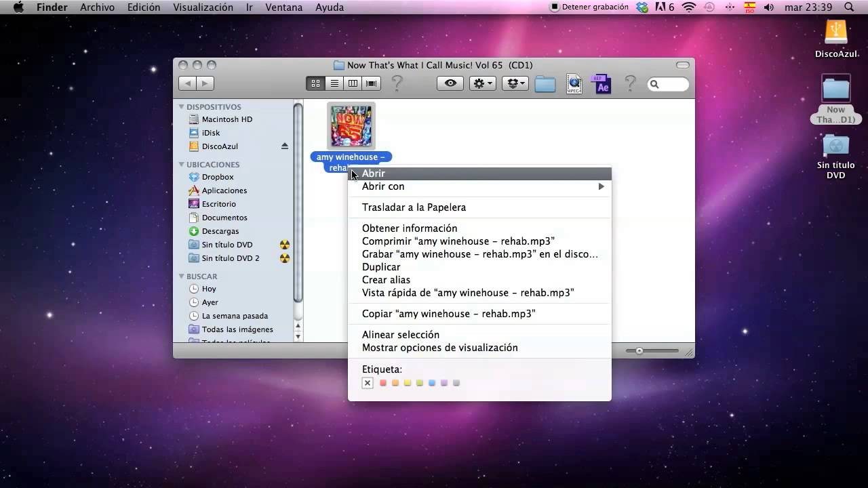Apply the blue label color
The image size is (868, 488).
pyautogui.click(x=432, y=383)
